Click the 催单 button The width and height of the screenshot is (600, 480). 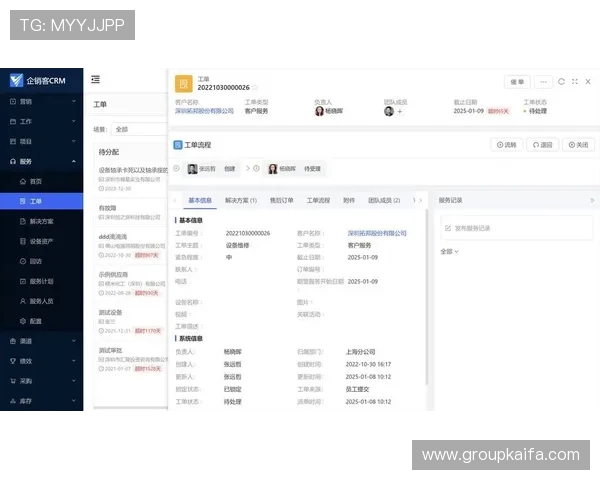click(x=517, y=82)
